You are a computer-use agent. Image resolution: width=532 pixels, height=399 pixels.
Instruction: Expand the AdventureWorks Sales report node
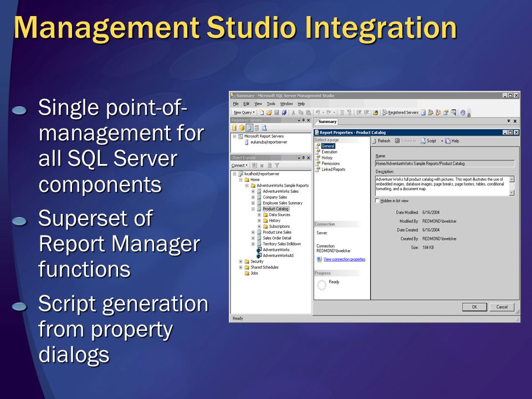(x=253, y=191)
